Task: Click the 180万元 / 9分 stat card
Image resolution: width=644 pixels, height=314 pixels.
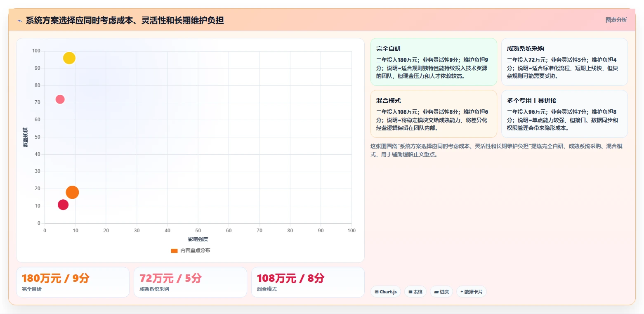Action: (73, 282)
